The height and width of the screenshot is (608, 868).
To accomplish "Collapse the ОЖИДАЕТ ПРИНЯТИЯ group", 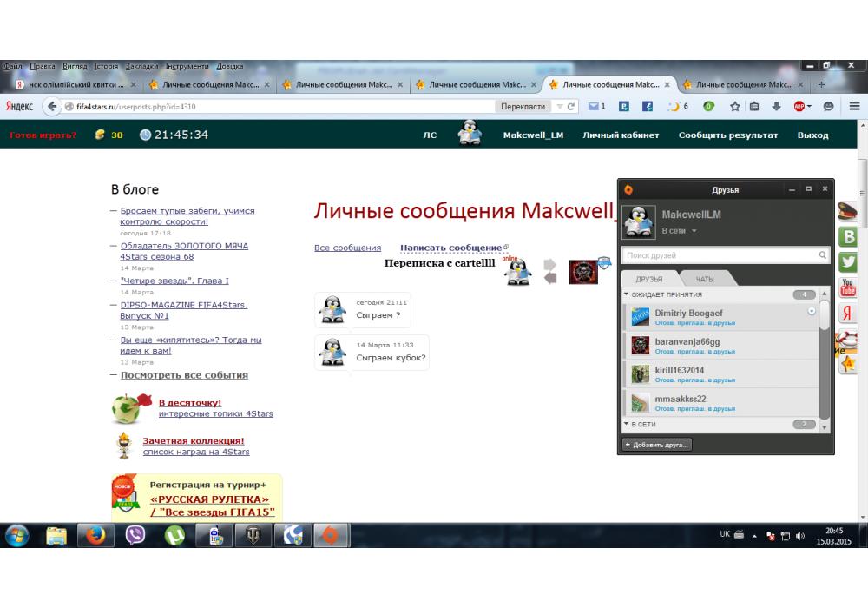I will [x=627, y=294].
